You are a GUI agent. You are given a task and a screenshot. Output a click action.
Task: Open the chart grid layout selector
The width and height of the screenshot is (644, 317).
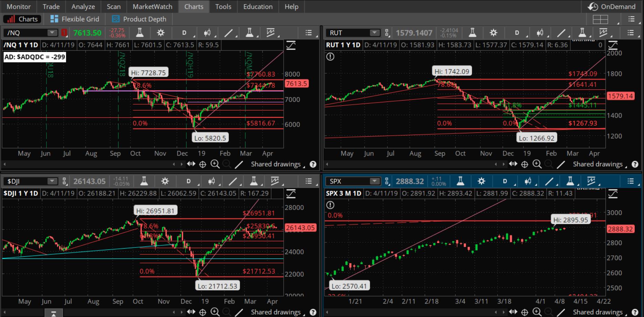(600, 19)
